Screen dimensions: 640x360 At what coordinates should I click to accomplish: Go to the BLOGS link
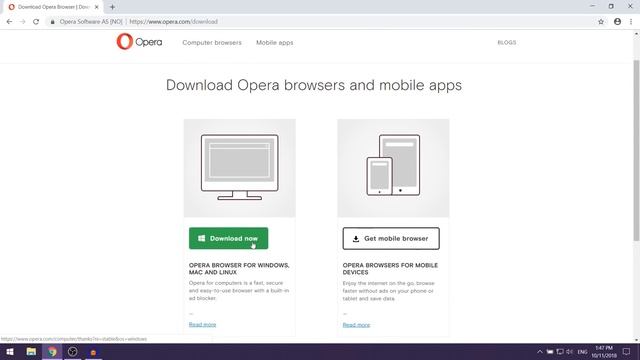tap(507, 42)
